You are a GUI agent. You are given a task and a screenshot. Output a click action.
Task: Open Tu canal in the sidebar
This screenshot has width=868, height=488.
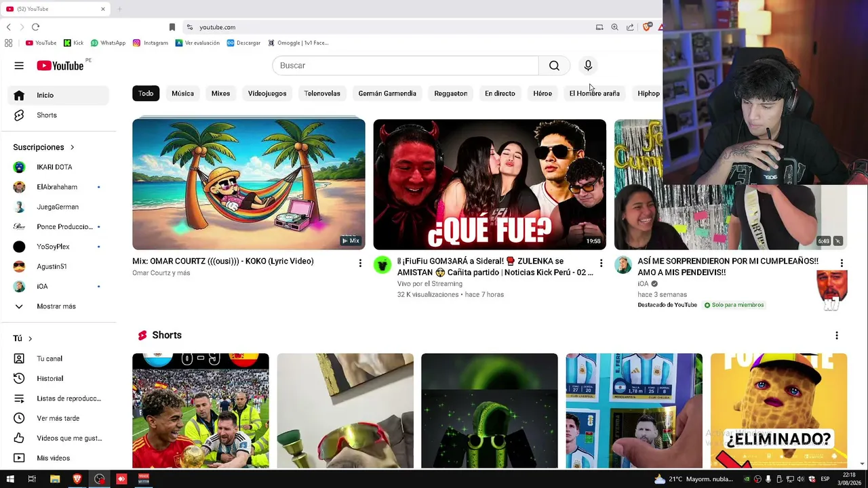pyautogui.click(x=58, y=359)
